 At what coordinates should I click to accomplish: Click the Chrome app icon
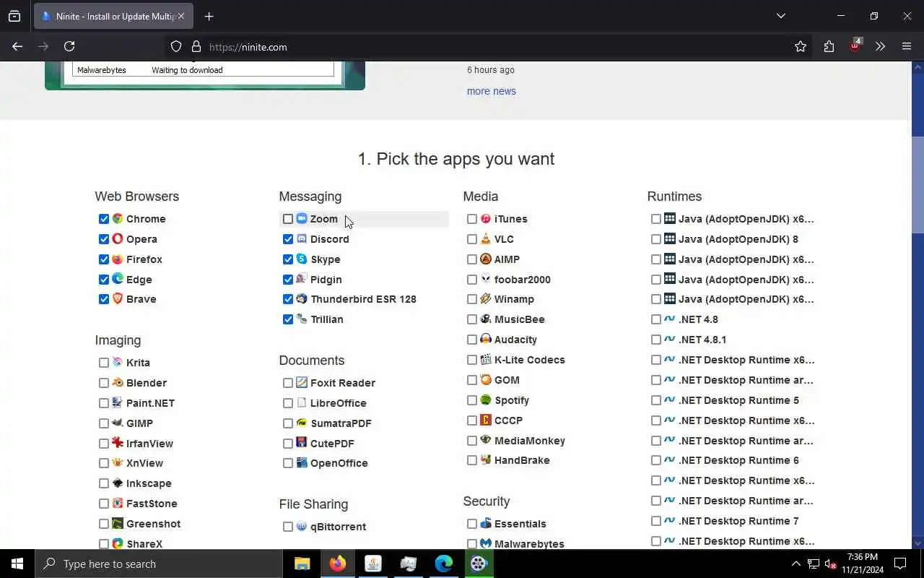click(x=118, y=218)
